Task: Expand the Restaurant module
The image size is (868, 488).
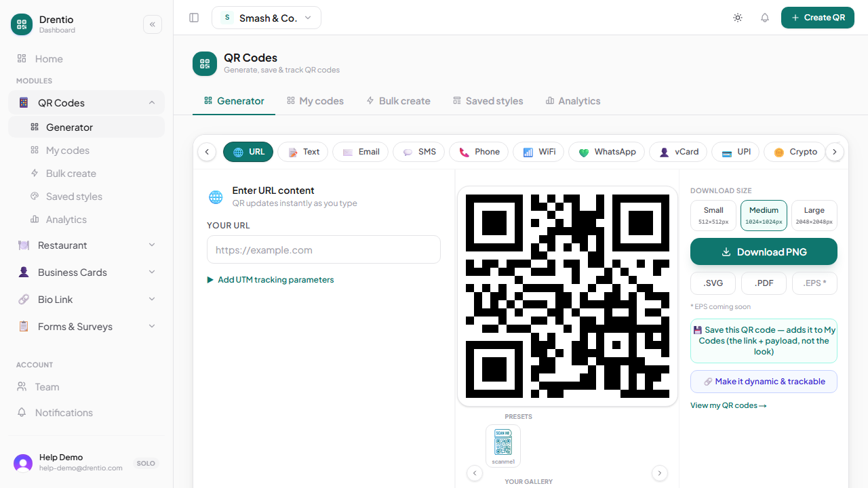Action: (x=86, y=245)
